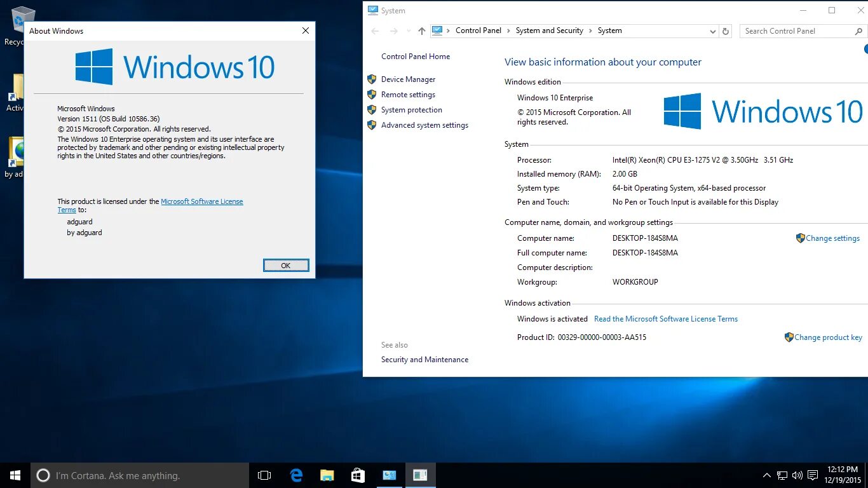The height and width of the screenshot is (488, 868).
Task: Expand the chevron after Control Panel breadcrumb
Action: coord(508,30)
